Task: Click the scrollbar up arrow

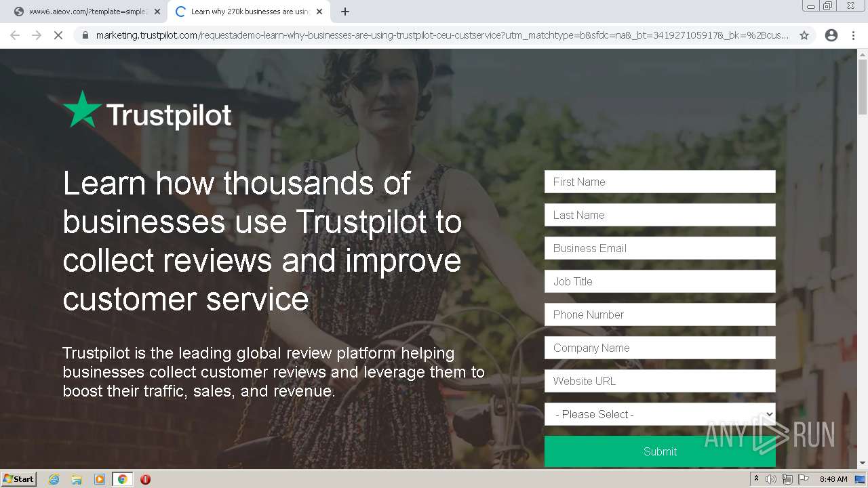Action: [863, 54]
